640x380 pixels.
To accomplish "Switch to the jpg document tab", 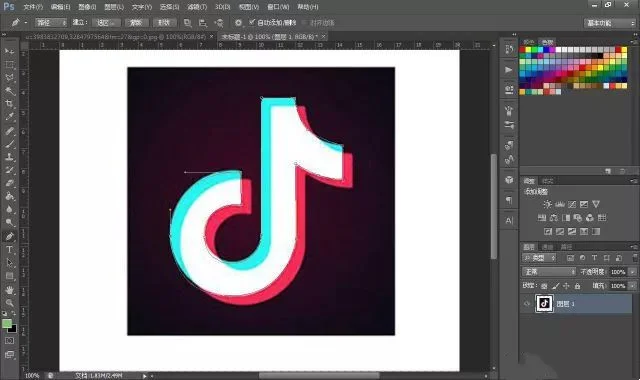I will pyautogui.click(x=116, y=37).
